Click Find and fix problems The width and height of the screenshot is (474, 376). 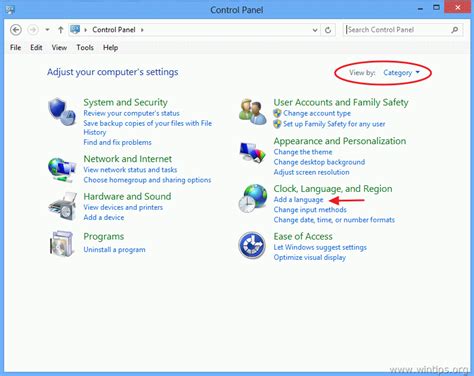pyautogui.click(x=117, y=142)
